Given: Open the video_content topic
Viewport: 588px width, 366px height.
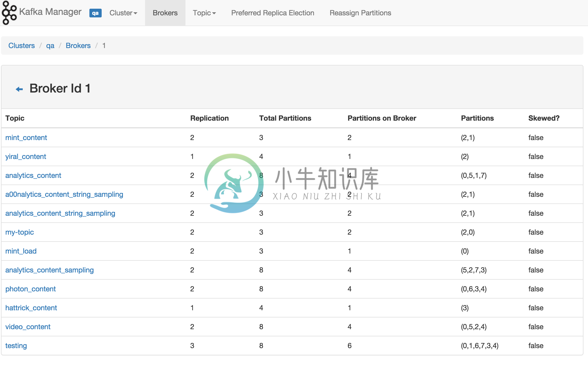Looking at the screenshot, I should coord(28,327).
